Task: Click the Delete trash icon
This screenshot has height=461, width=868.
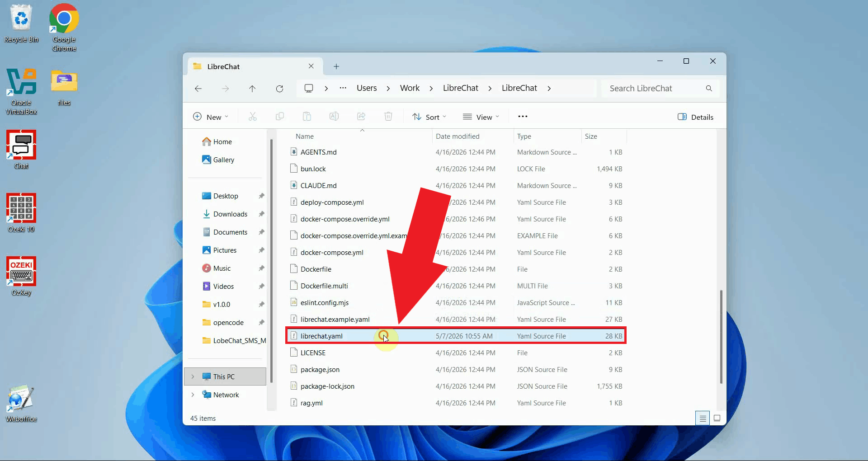Action: (x=388, y=117)
